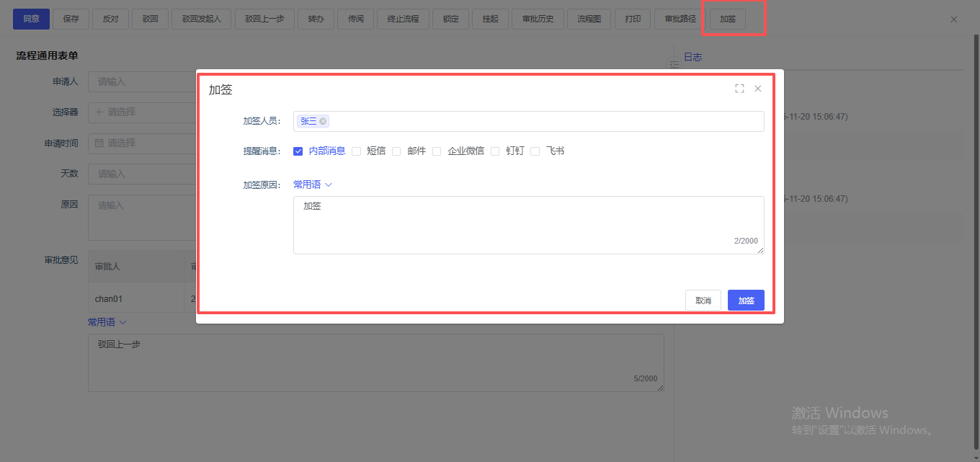Tick the 钉钉 reminder checkbox
Viewport: 980px width, 462px height.
point(495,151)
